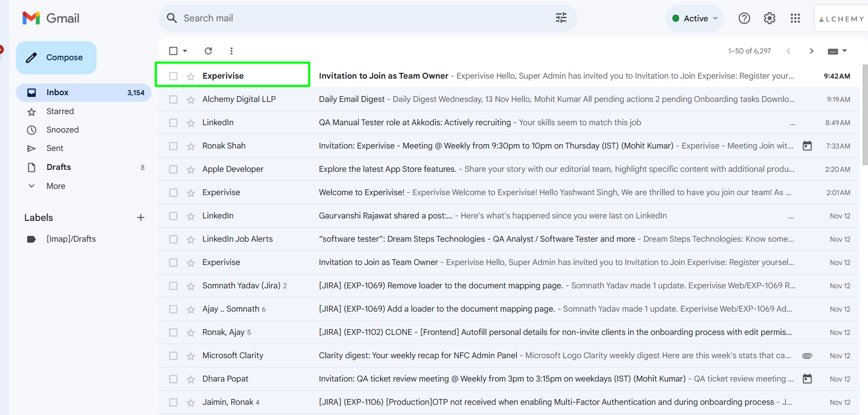Screen dimensions: 868x415
Task: Open search options filter icon
Action: (x=561, y=18)
